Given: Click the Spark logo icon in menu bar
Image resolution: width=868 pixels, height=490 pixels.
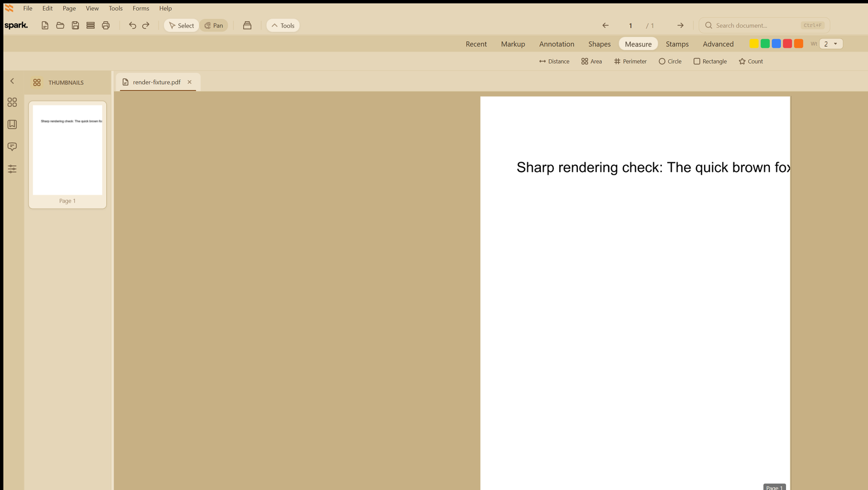Looking at the screenshot, I should tap(9, 8).
